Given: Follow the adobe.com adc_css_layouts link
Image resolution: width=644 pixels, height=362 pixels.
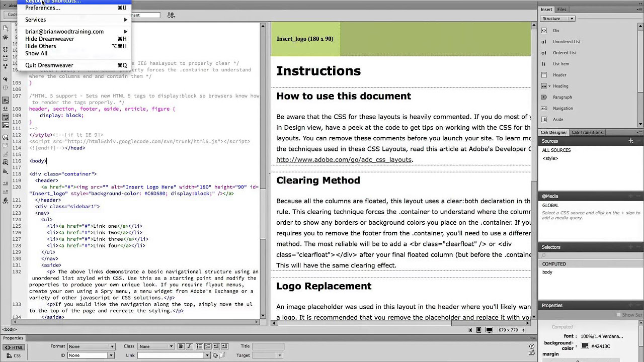Looking at the screenshot, I should tap(344, 159).
